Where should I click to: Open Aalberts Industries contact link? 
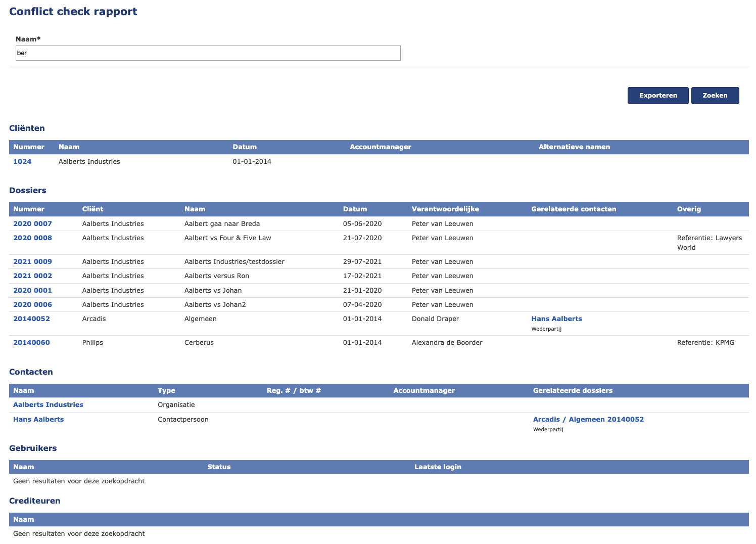pyautogui.click(x=48, y=405)
